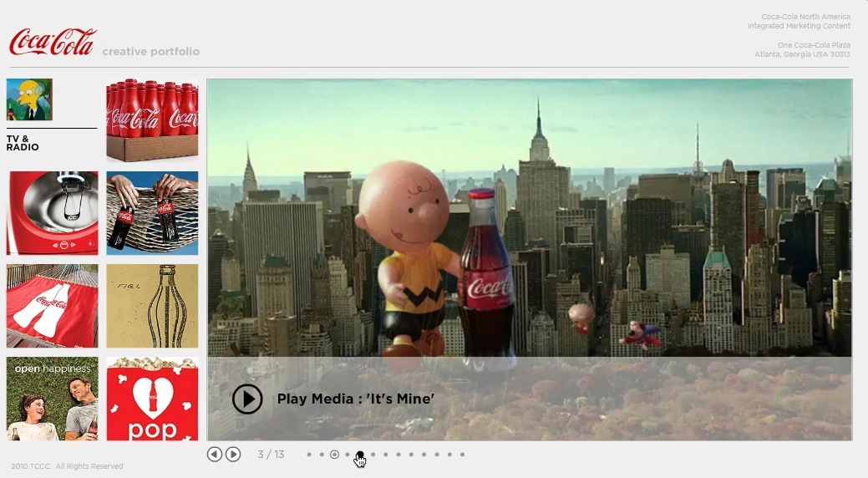Click 'Integrated Marketing Content' text
Image resolution: width=868 pixels, height=478 pixels.
[799, 26]
